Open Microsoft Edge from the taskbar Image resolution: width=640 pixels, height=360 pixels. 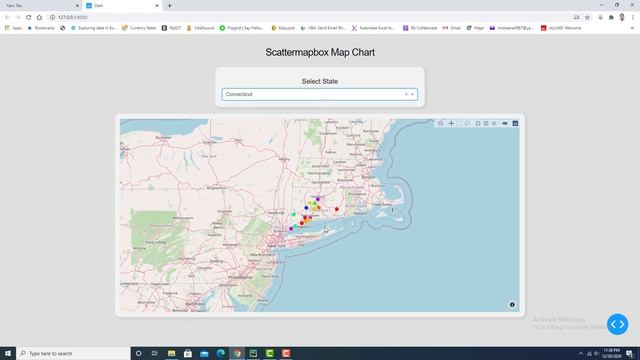tap(220, 353)
